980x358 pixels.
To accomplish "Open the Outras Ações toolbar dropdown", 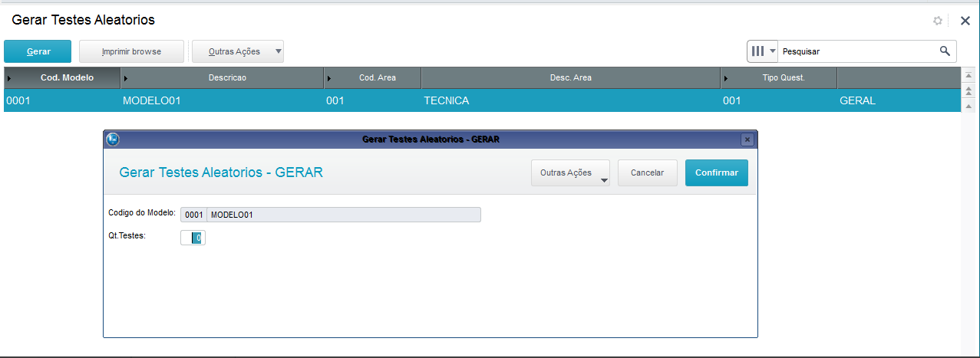I will tap(238, 51).
